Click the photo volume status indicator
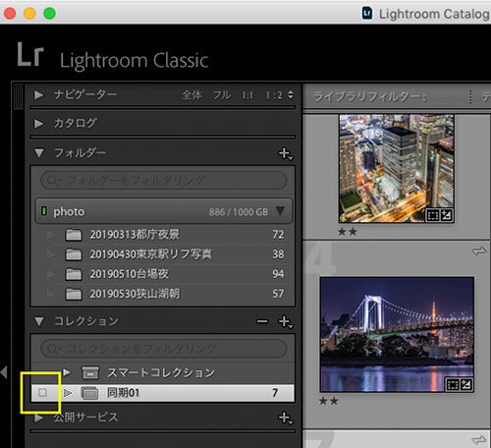 [43, 211]
